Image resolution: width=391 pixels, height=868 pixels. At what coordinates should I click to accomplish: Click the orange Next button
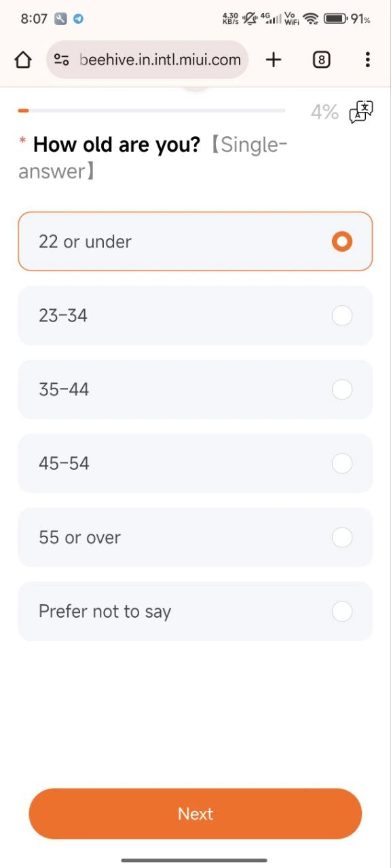pos(195,814)
